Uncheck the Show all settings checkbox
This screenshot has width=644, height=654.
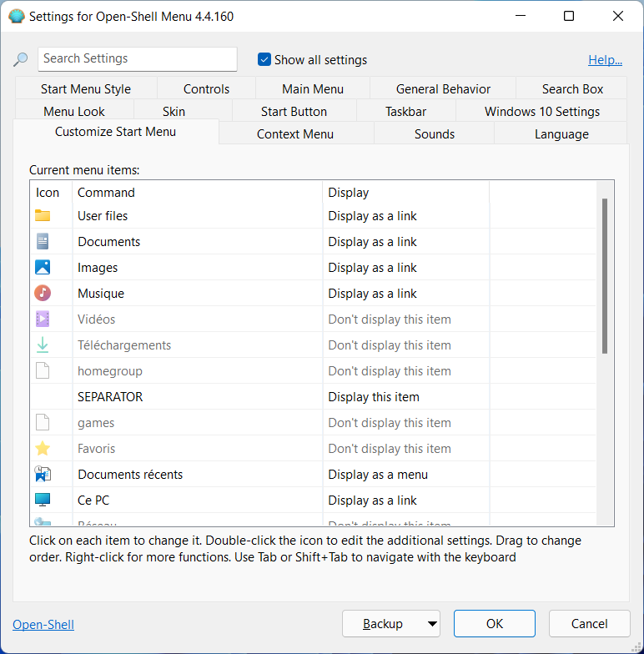264,60
